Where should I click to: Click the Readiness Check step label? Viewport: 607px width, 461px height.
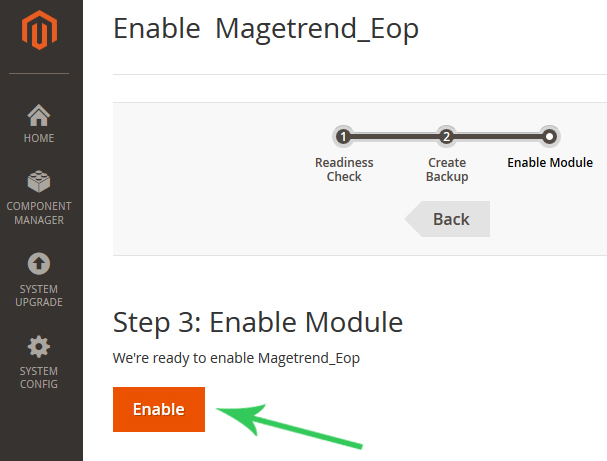click(344, 170)
